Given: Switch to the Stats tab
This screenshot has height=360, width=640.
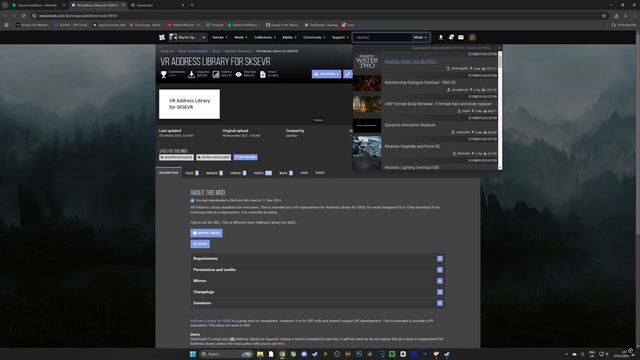Looking at the screenshot, I should 320,173.
